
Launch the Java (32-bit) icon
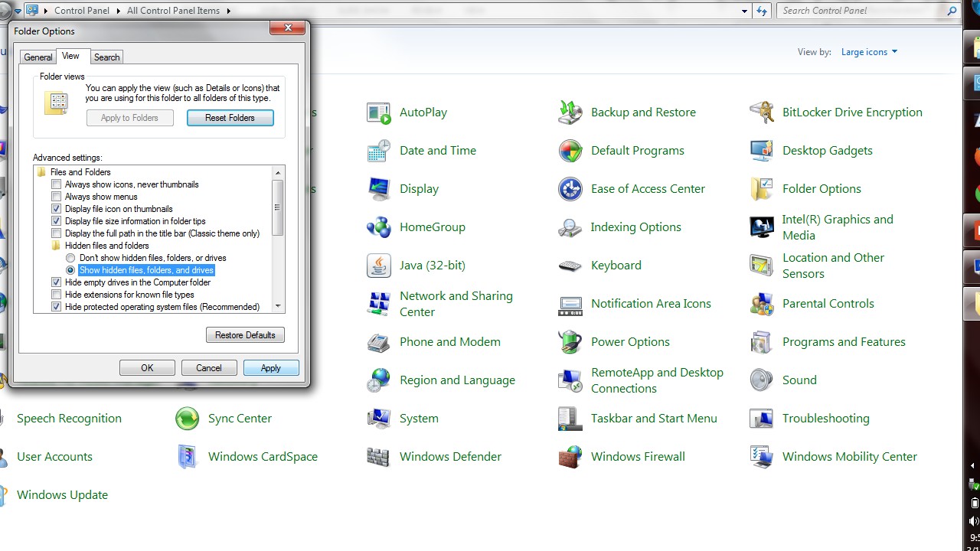point(379,266)
